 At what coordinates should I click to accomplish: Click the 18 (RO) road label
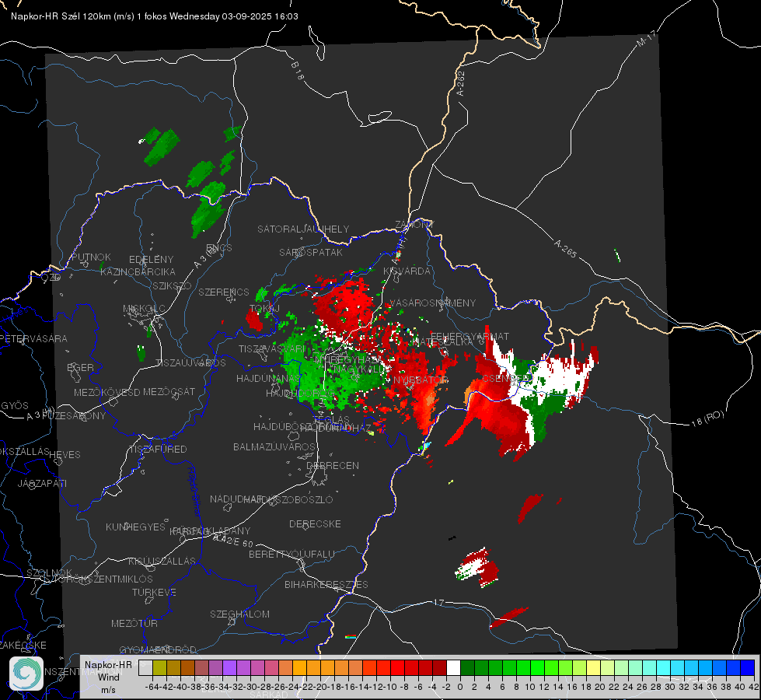[x=707, y=418]
